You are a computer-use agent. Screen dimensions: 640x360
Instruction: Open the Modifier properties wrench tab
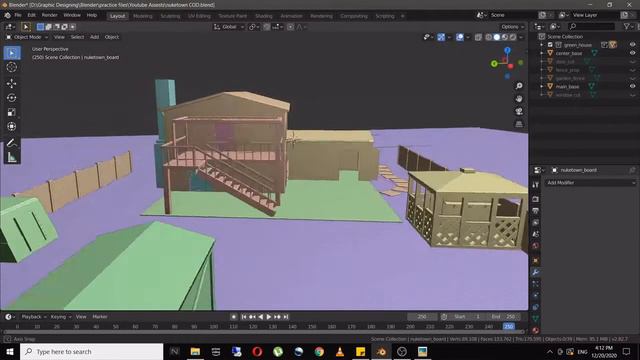point(536,272)
